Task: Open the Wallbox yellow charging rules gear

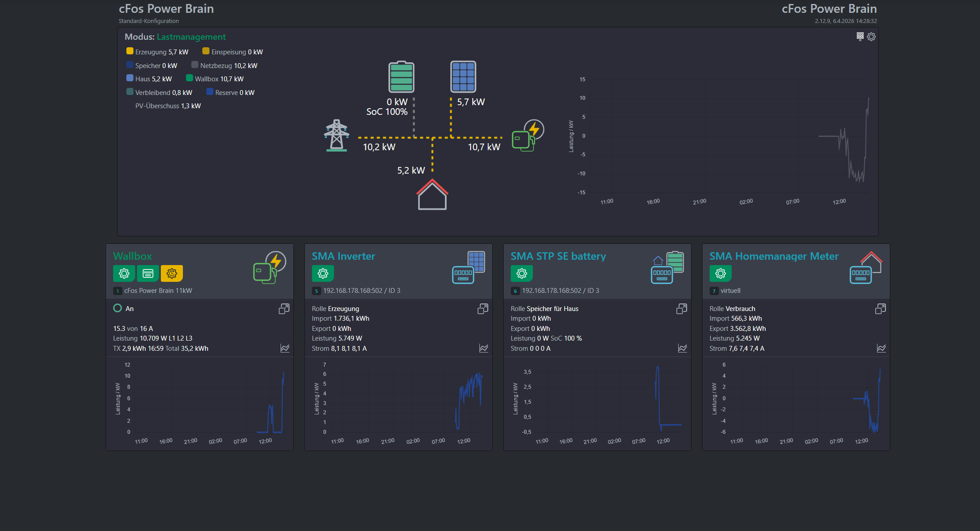Action: [172, 273]
